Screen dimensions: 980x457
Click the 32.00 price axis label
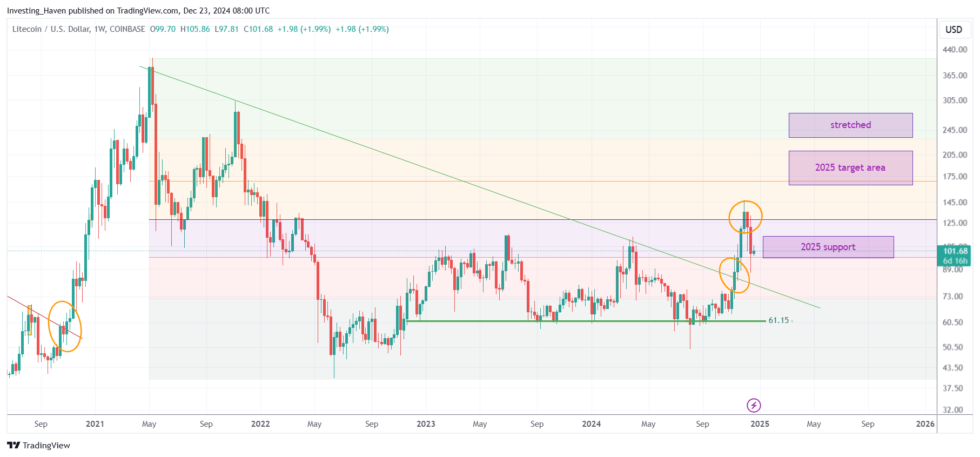pyautogui.click(x=952, y=410)
